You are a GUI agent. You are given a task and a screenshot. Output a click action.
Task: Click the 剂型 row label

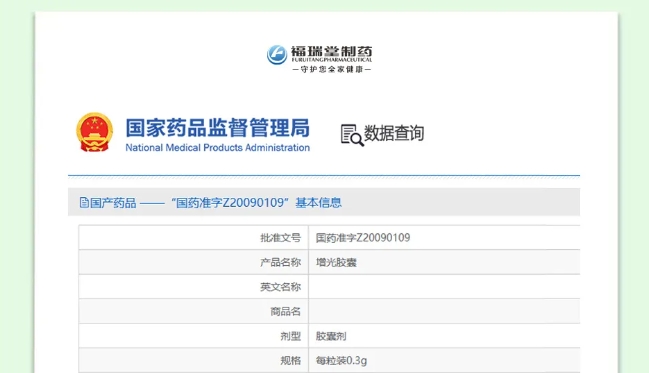point(291,336)
